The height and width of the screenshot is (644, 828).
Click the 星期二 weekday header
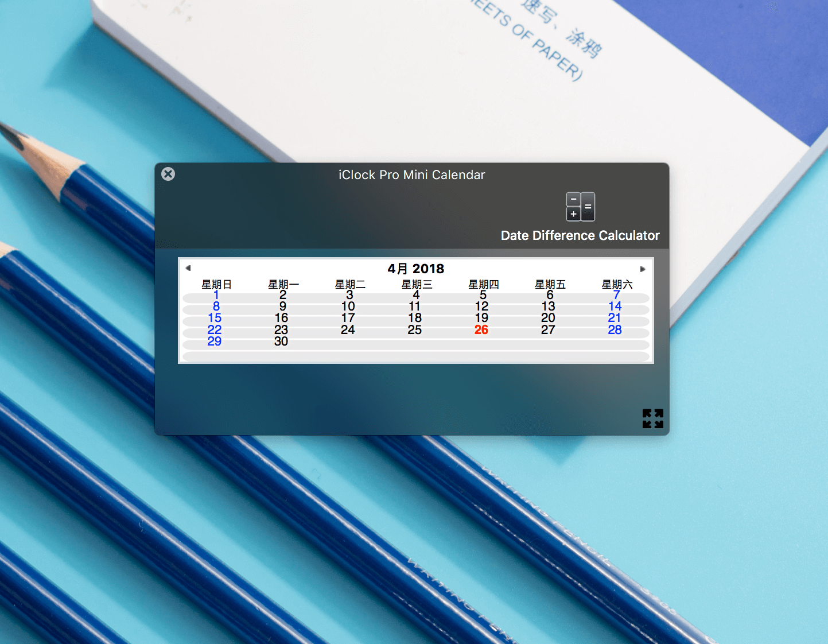(350, 284)
